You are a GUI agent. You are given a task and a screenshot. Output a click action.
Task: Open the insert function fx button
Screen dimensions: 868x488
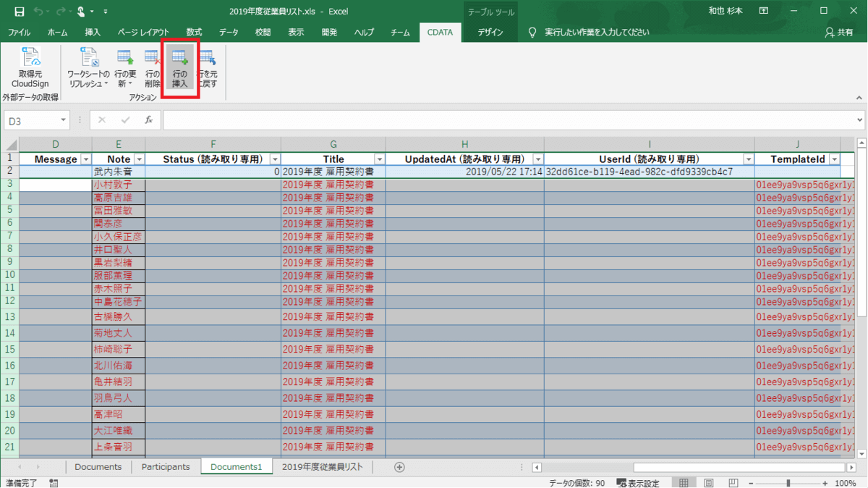tap(148, 119)
